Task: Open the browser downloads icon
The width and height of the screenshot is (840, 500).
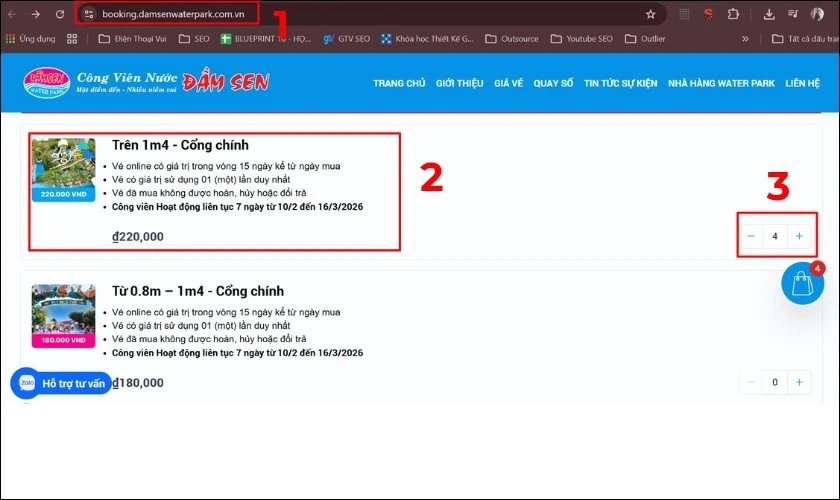Action: point(768,14)
